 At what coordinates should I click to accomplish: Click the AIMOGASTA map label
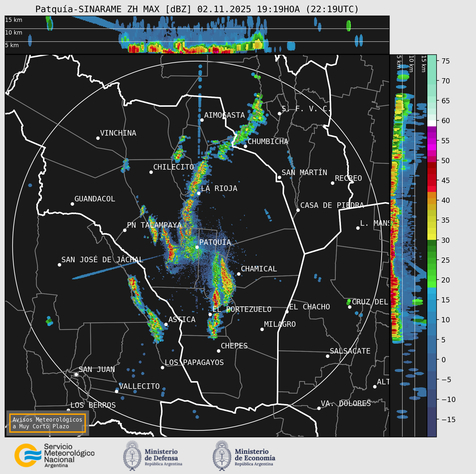[x=224, y=115]
